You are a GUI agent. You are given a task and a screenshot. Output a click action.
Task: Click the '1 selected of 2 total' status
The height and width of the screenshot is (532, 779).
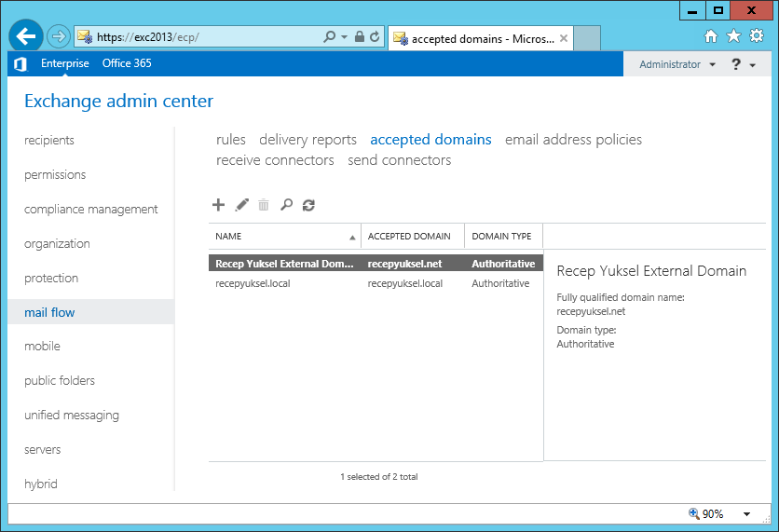tap(379, 477)
